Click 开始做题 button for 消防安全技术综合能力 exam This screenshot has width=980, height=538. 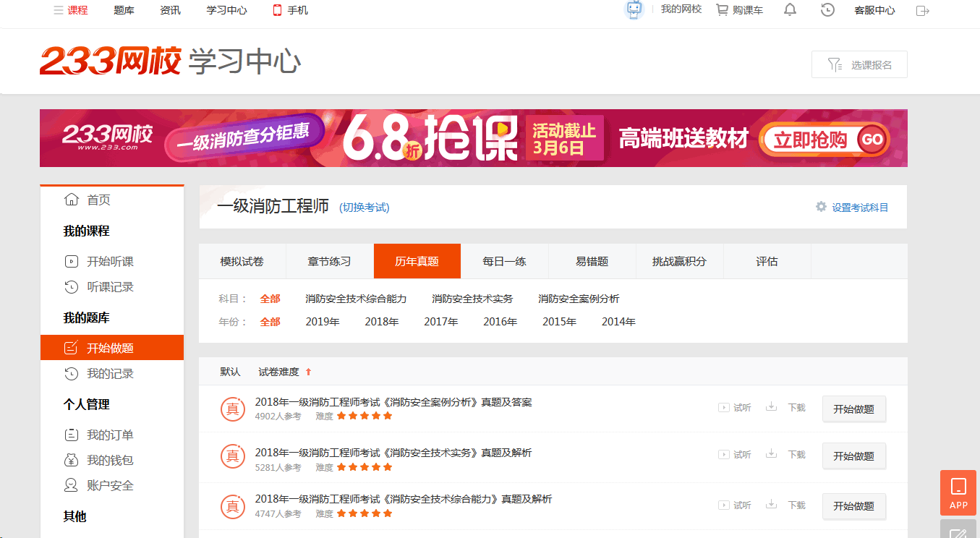854,506
